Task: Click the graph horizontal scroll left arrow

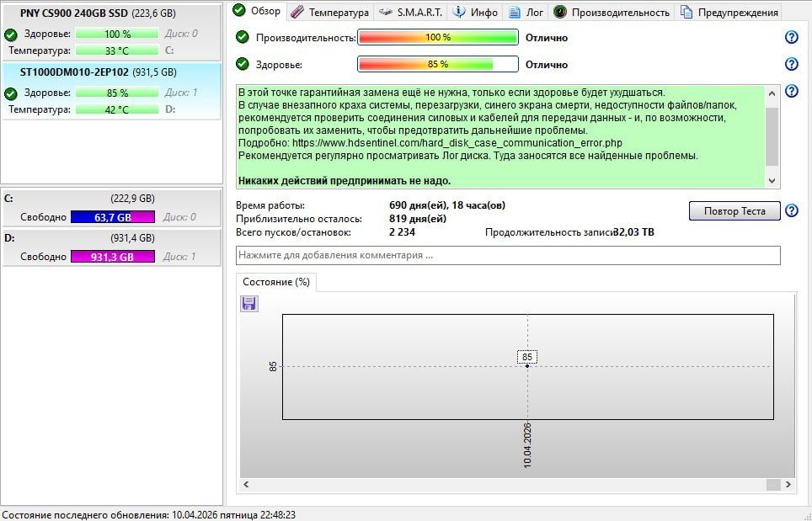Action: coord(246,485)
